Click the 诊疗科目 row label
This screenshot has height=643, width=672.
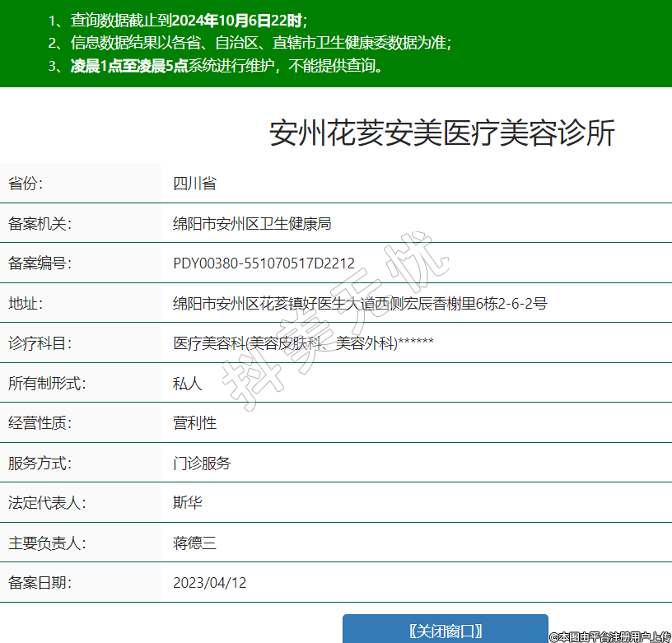tap(40, 343)
